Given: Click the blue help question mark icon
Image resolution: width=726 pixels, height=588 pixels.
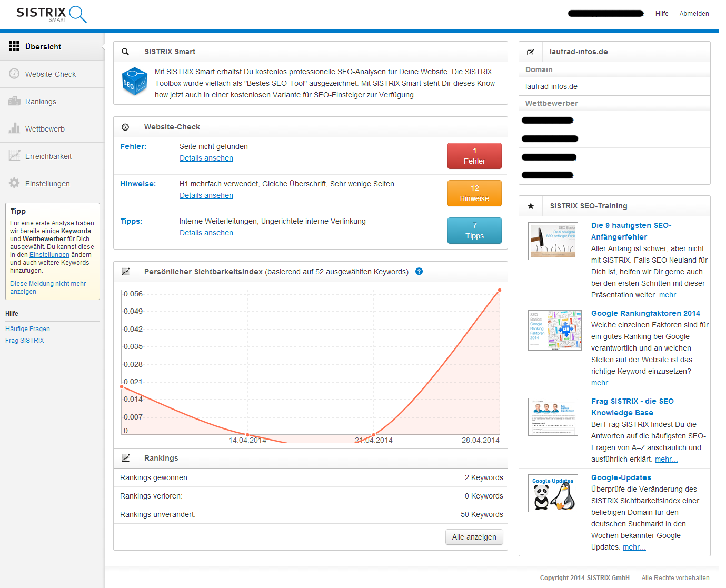Looking at the screenshot, I should coord(419,272).
